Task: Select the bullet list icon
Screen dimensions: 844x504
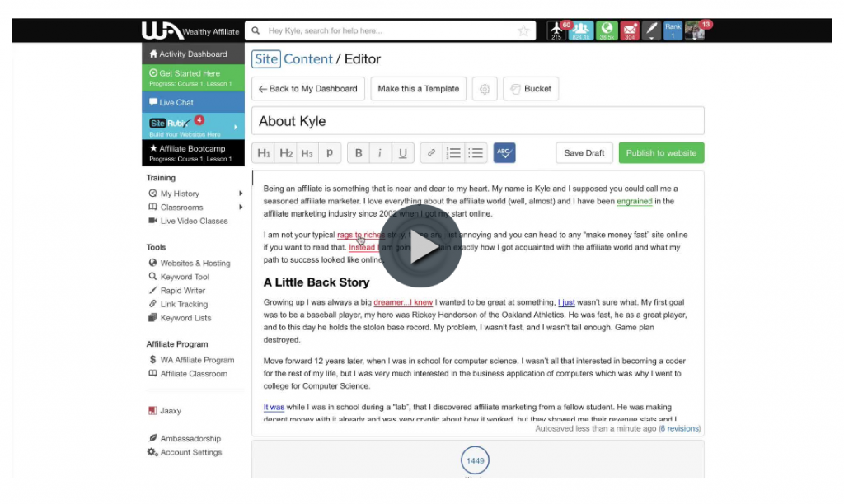Action: click(x=476, y=152)
